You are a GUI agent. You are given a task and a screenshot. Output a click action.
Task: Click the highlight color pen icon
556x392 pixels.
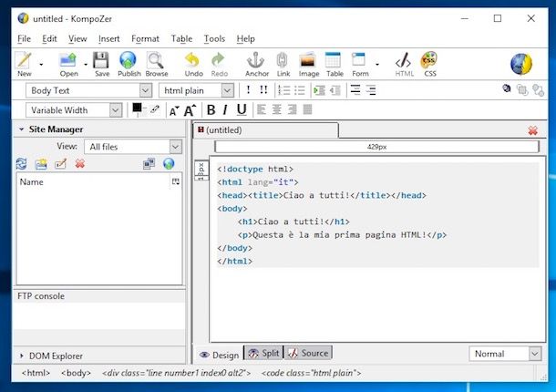pyautogui.click(x=155, y=109)
